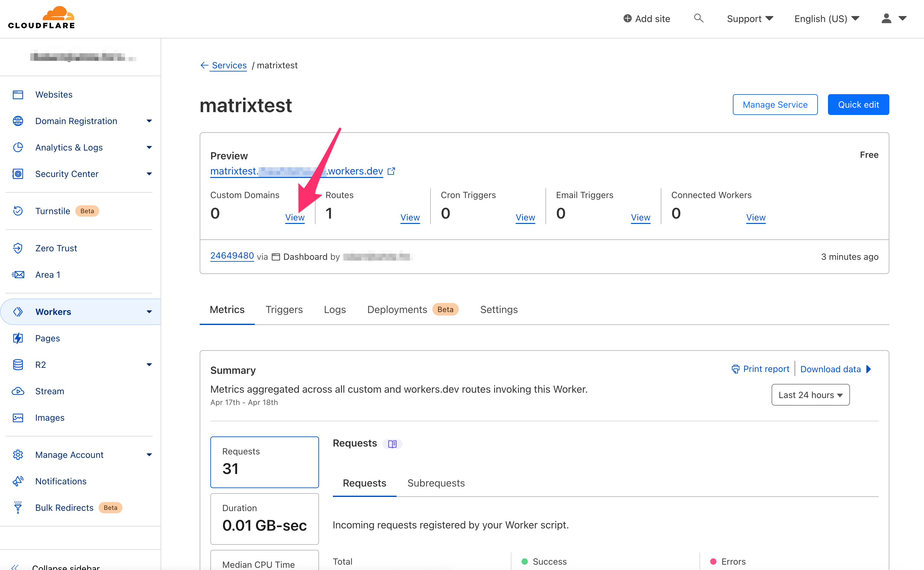This screenshot has width=924, height=570.
Task: Click the Stream cloud icon in sidebar
Action: [x=18, y=391]
